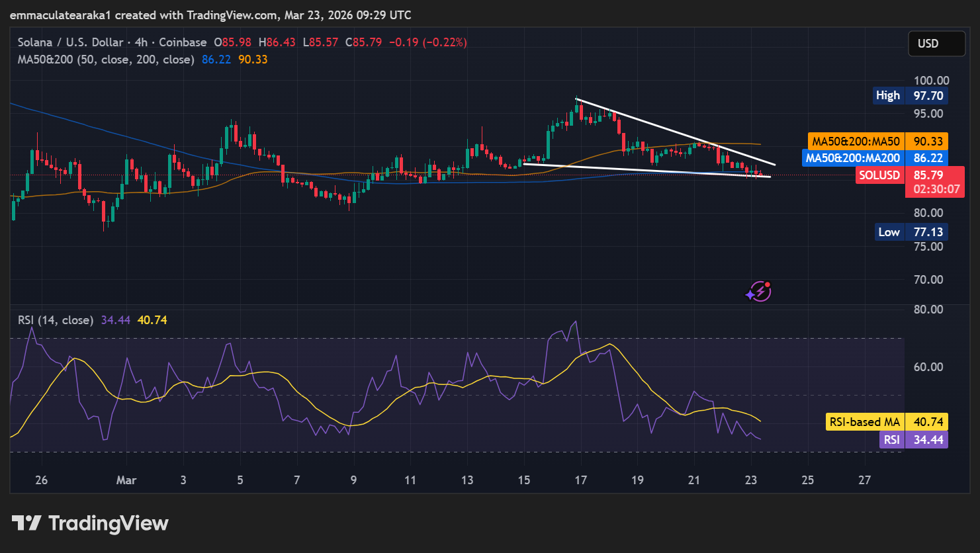The width and height of the screenshot is (980, 553).
Task: Click the 60.00 level on RSI scale
Action: pyautogui.click(x=928, y=367)
